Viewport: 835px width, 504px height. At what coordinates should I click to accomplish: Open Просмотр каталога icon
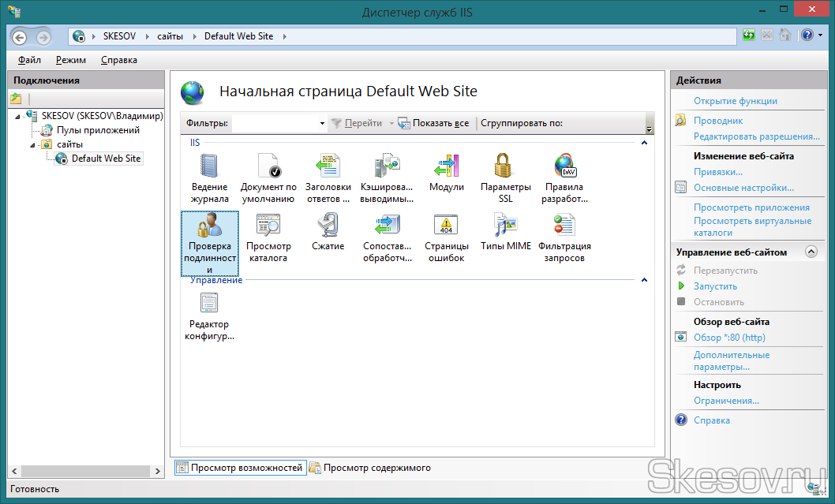(x=268, y=227)
